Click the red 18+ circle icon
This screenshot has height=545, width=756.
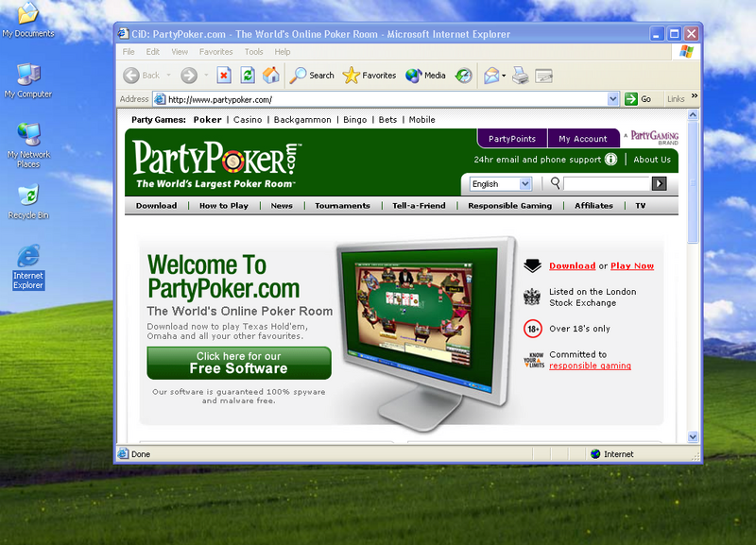pyautogui.click(x=533, y=329)
